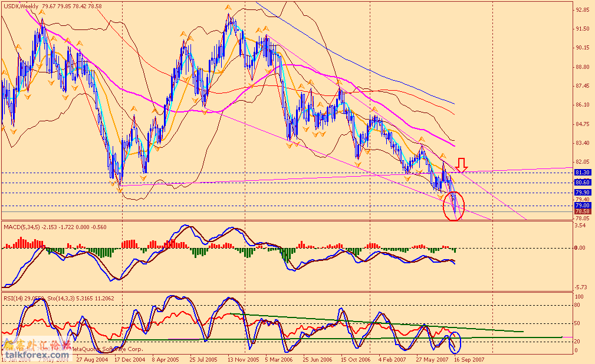Screen dimensions: 595x364
Task: Select the 87.45 price axis label
Action: point(583,86)
